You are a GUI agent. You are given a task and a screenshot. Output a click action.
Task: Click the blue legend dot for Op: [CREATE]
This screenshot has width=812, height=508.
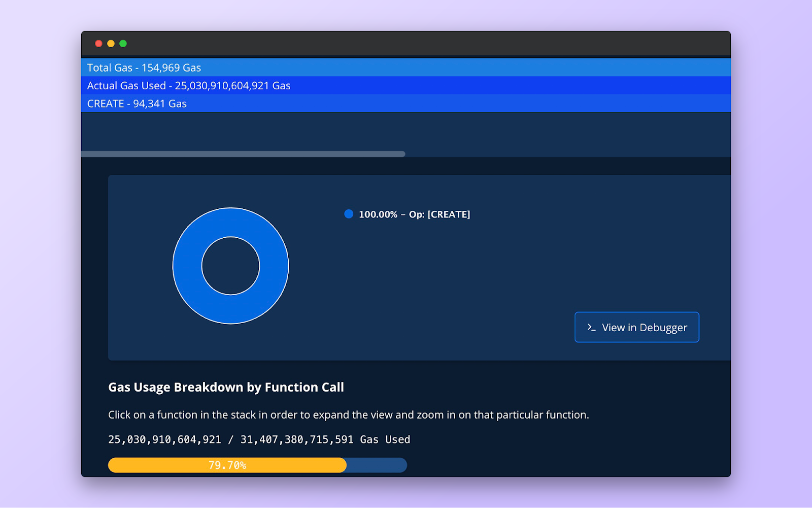349,214
